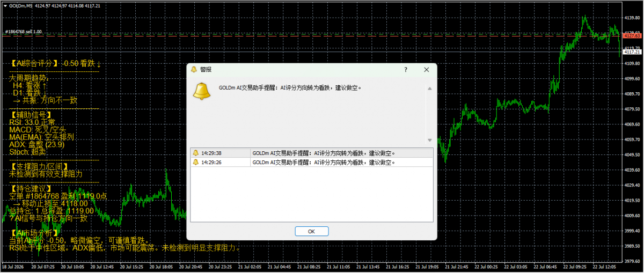Viewport: 644px width, 273px height.
Task: Click the 未检测到有效支撑阻力 line
Action: coord(46,174)
